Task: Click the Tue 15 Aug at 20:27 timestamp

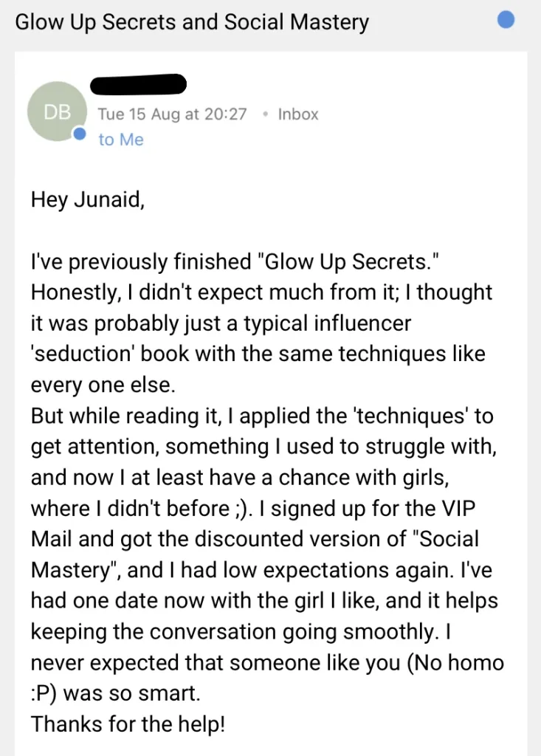Action: pyautogui.click(x=172, y=114)
